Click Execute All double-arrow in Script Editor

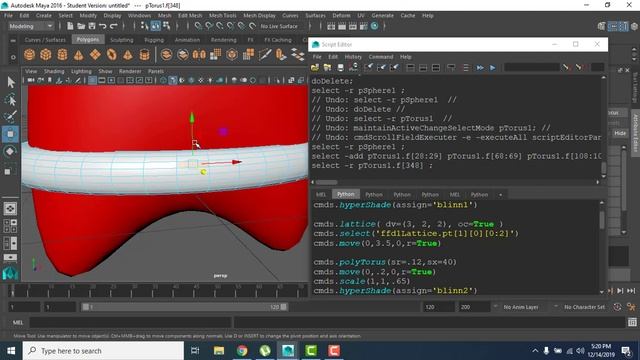(480, 67)
